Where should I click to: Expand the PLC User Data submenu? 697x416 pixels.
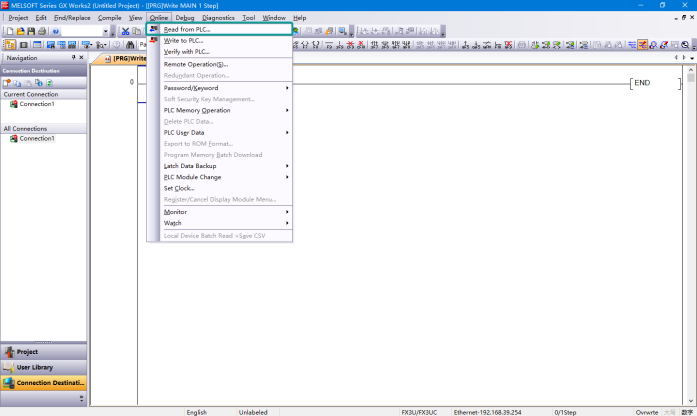219,132
